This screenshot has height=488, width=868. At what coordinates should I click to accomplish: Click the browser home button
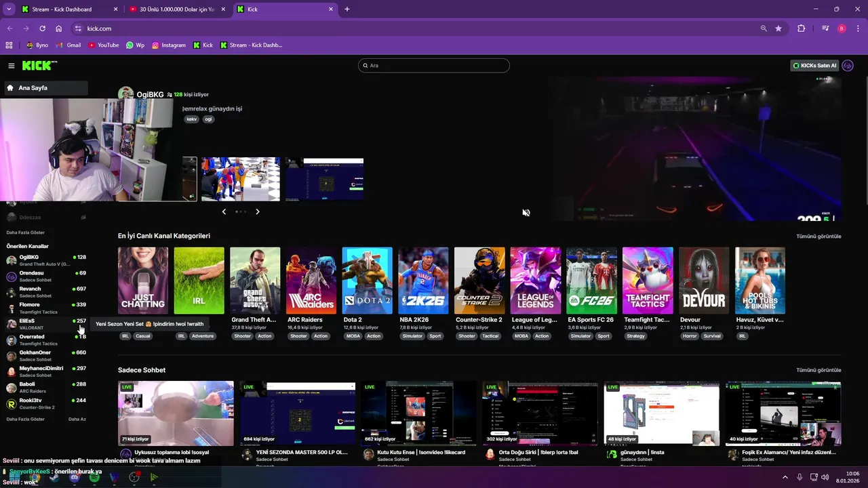click(x=59, y=28)
